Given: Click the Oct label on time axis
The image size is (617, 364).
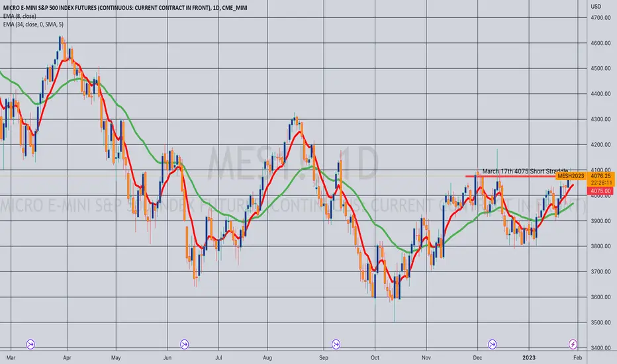Looking at the screenshot, I should tap(375, 357).
